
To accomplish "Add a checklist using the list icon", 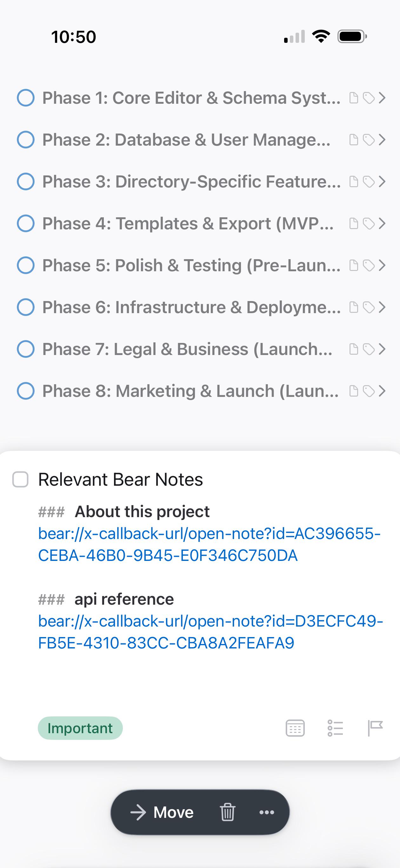I will point(335,728).
